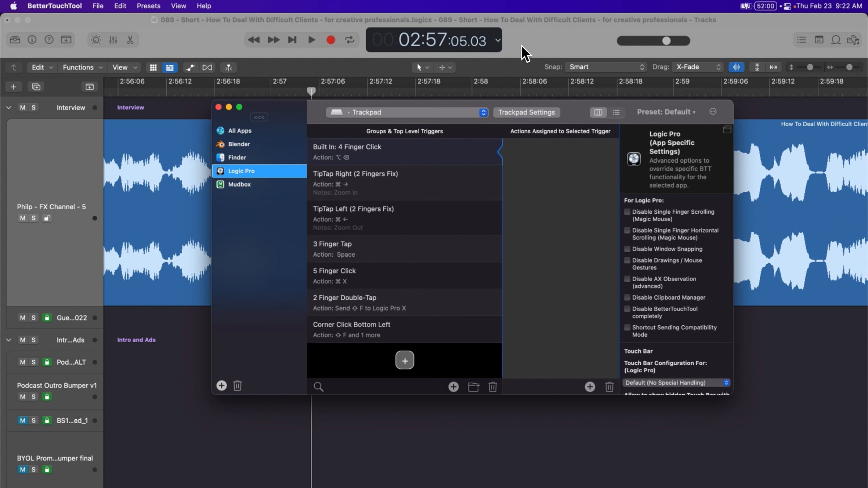Select Blender in the app list
This screenshot has width=868, height=488.
click(259, 144)
